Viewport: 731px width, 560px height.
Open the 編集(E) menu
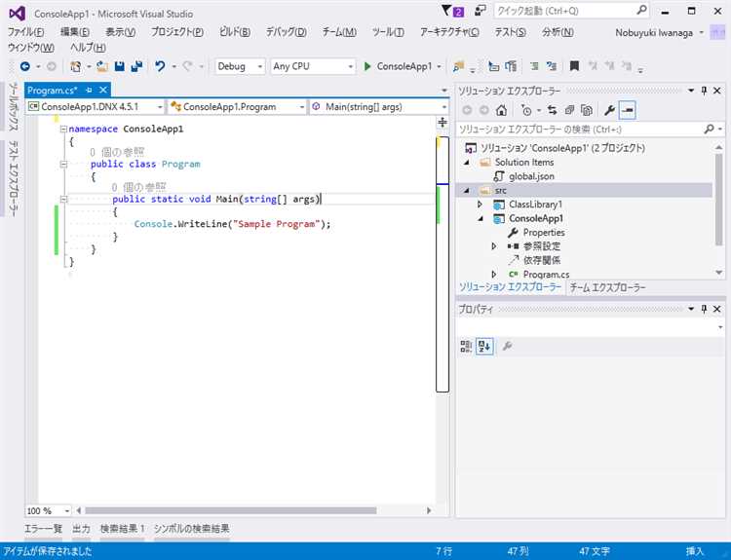[x=75, y=32]
